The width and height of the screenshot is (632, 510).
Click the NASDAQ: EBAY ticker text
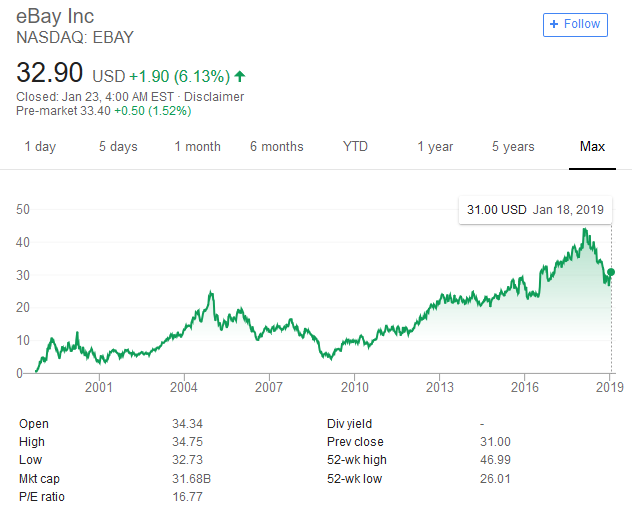(x=75, y=37)
